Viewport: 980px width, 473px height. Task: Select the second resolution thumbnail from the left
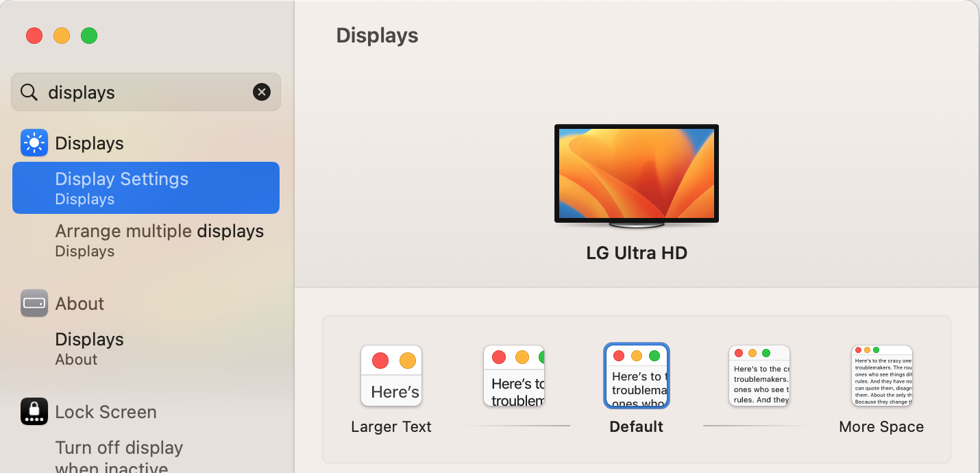[x=514, y=376]
